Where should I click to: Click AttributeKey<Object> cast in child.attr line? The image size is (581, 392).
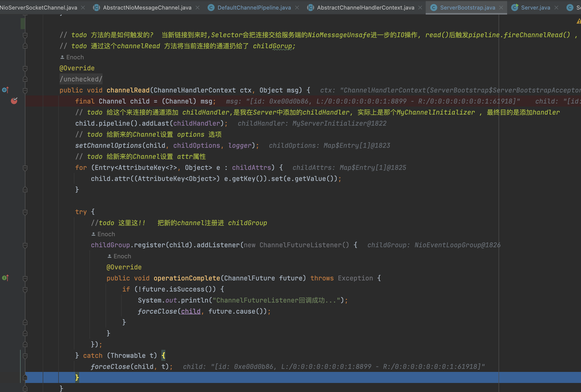click(x=177, y=179)
